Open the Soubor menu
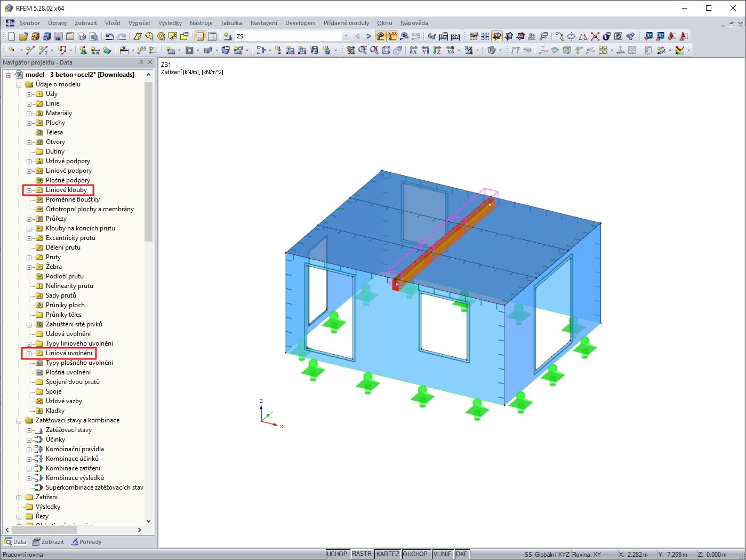Screen dimensions: 746x560 tap(30, 23)
